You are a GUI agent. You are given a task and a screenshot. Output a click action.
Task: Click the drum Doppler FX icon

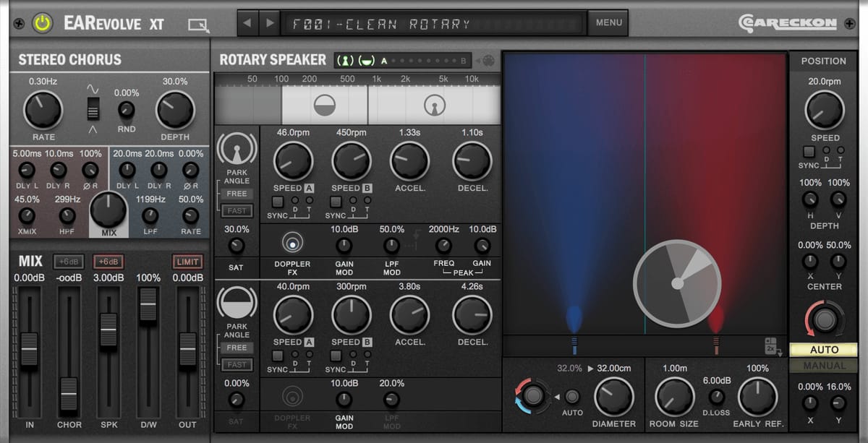[x=291, y=395]
